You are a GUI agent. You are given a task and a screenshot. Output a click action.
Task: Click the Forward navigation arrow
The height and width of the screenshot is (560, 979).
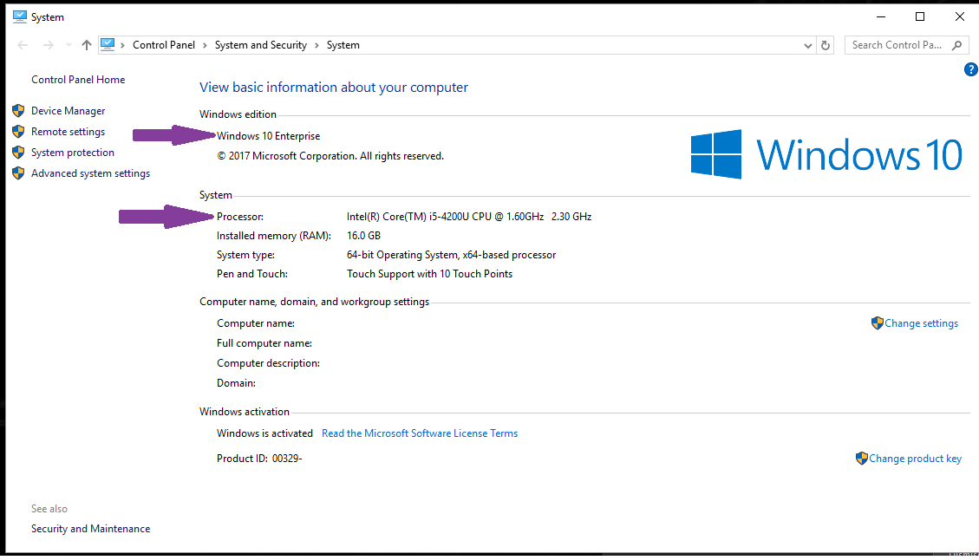48,45
